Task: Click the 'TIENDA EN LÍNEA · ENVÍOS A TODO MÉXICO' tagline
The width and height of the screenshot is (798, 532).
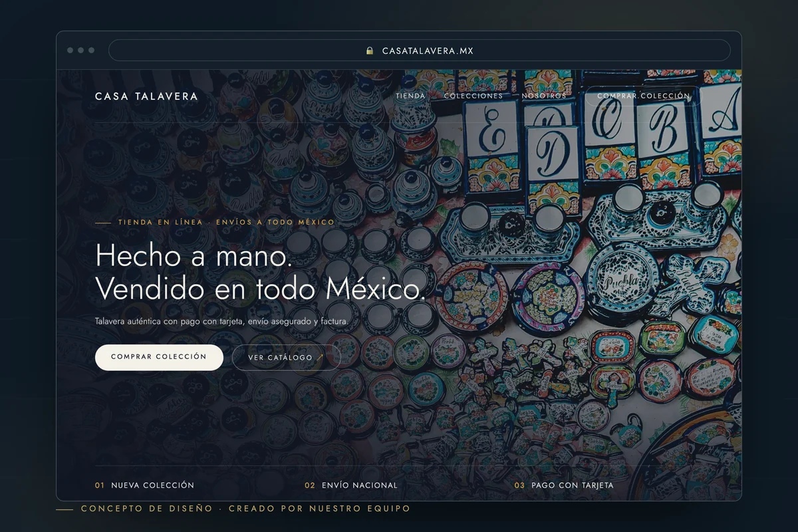Action: coord(226,222)
